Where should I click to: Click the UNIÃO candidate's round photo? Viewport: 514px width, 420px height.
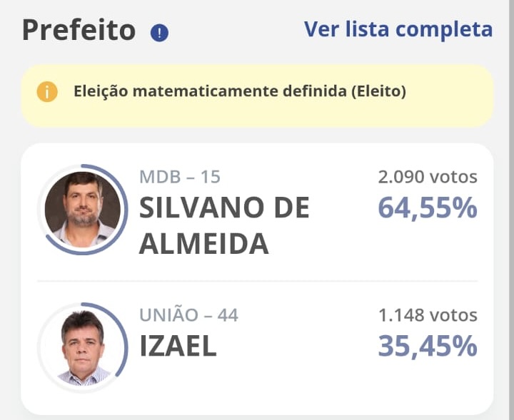point(83,347)
